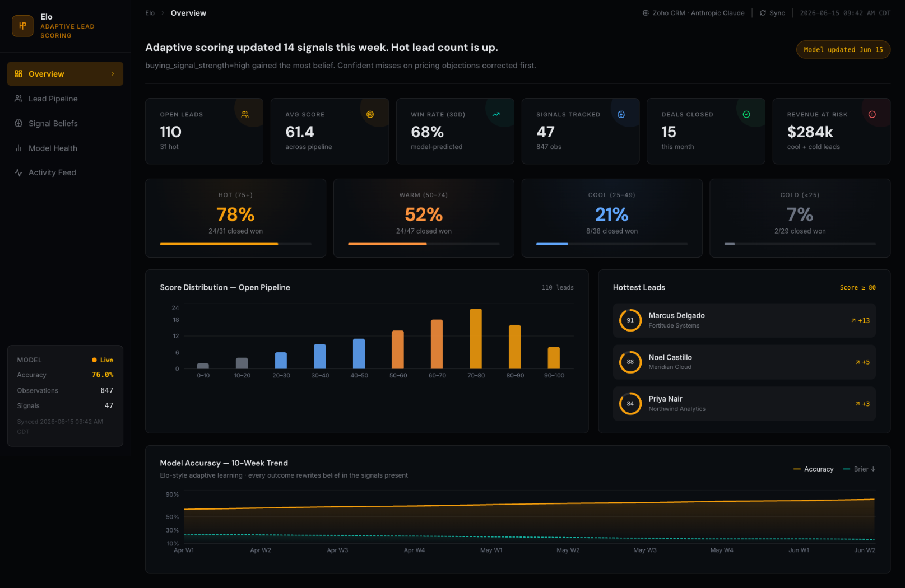
Task: Click the Overview grid icon in the sidebar
Action: click(18, 74)
